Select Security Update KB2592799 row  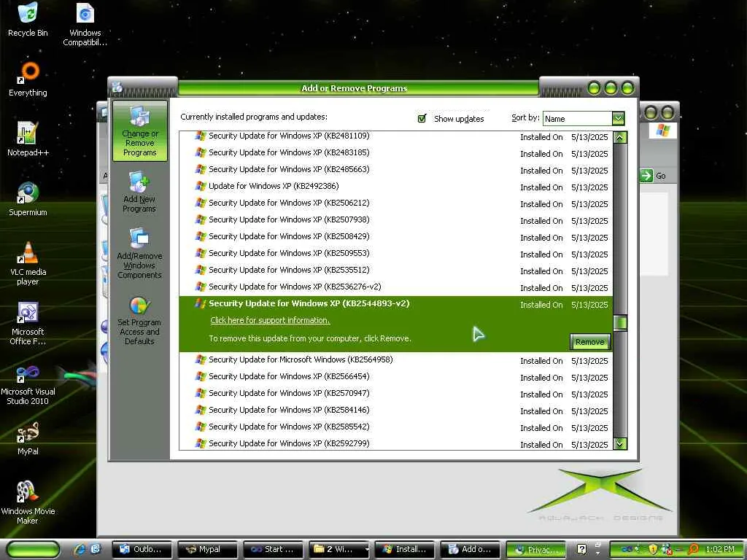click(x=396, y=443)
